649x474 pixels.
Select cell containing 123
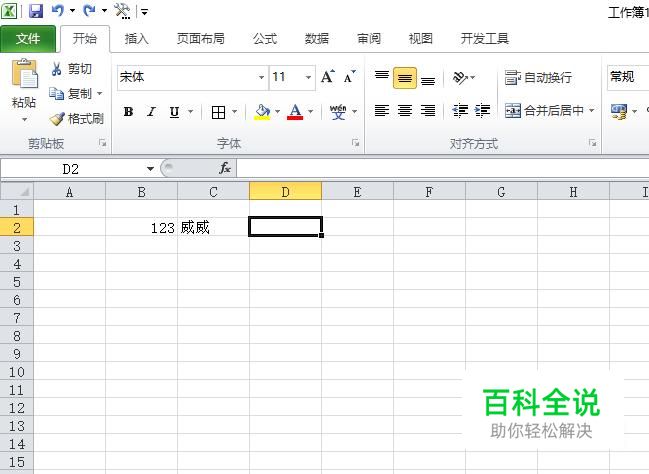pyautogui.click(x=142, y=228)
